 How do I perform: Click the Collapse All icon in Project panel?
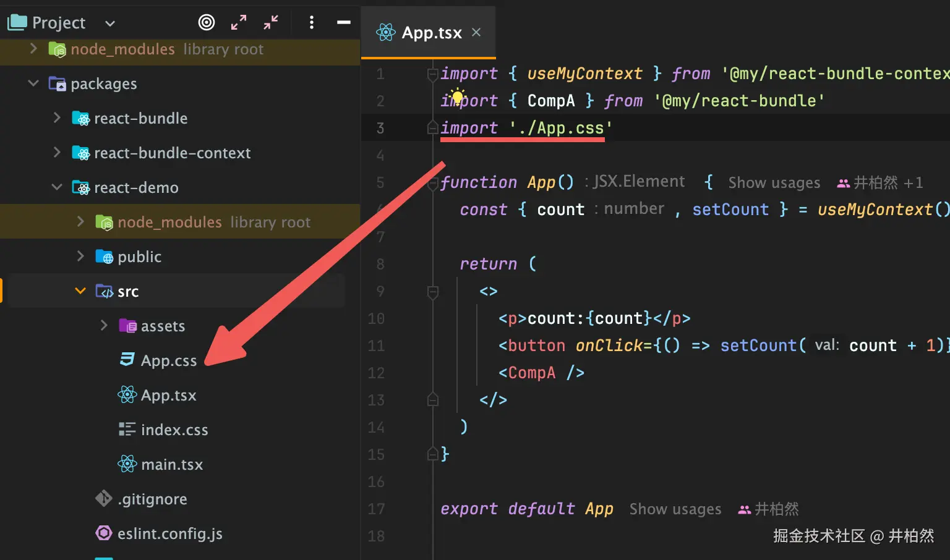point(271,23)
